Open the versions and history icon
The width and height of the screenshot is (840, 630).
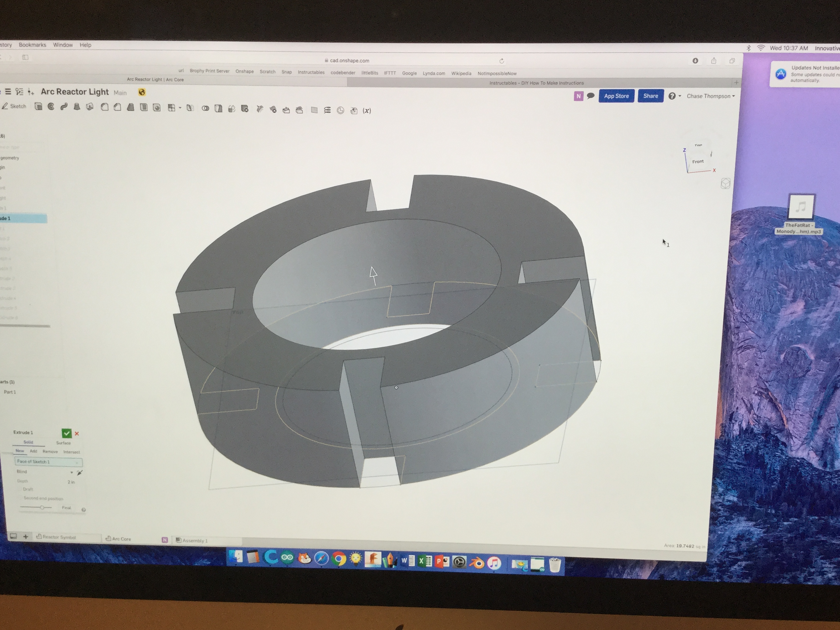point(19,92)
